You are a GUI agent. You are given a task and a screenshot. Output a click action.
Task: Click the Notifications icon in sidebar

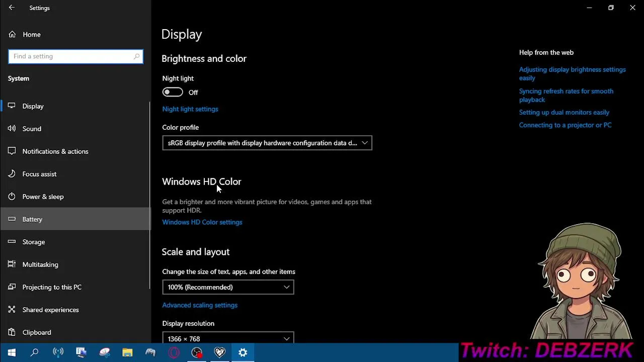[12, 151]
